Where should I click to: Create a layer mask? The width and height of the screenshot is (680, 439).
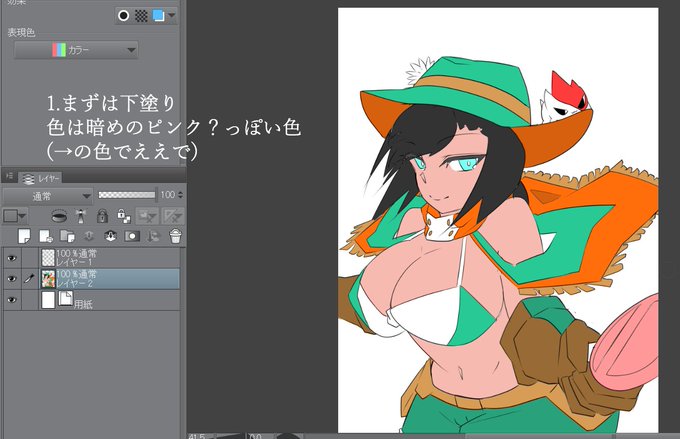point(132,236)
